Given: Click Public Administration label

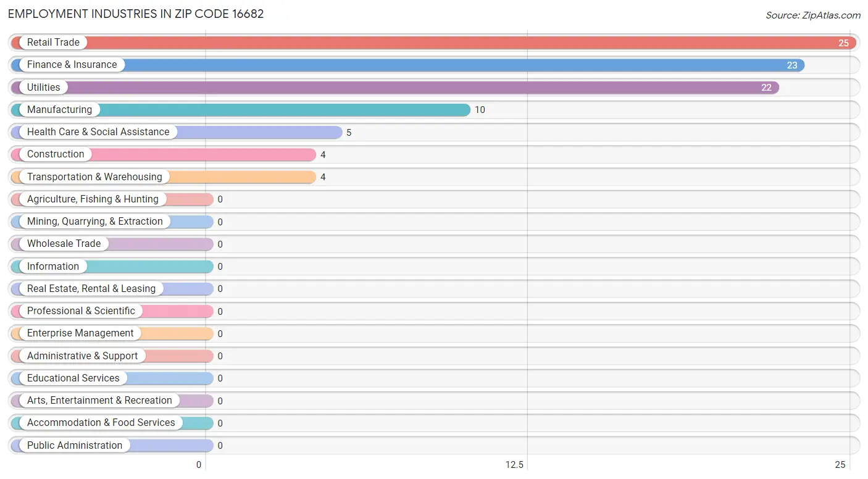Looking at the screenshot, I should pyautogui.click(x=75, y=446).
